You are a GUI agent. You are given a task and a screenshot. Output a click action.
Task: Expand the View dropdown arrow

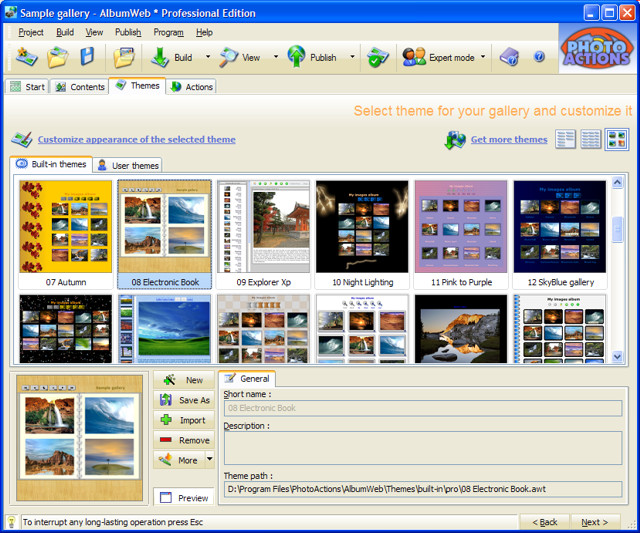(276, 57)
